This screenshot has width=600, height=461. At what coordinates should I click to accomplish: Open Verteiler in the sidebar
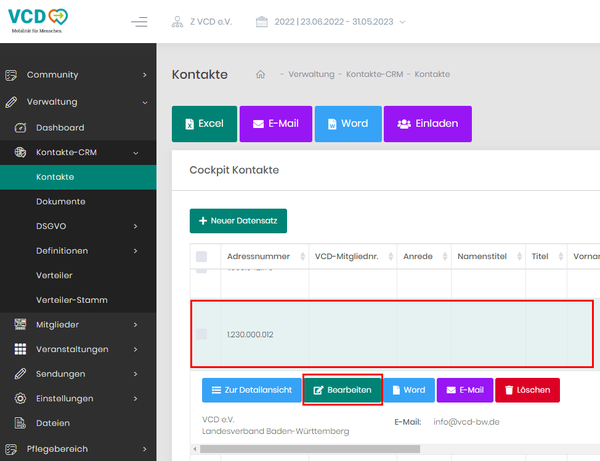point(78,275)
